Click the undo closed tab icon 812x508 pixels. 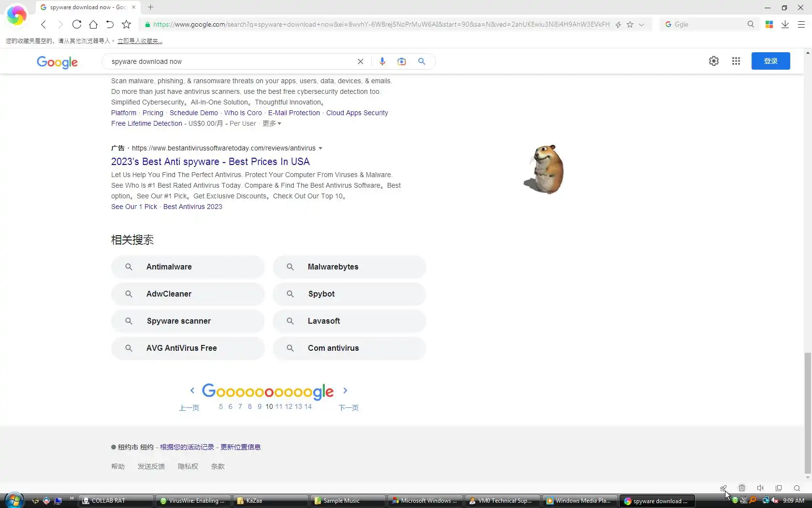coord(110,24)
